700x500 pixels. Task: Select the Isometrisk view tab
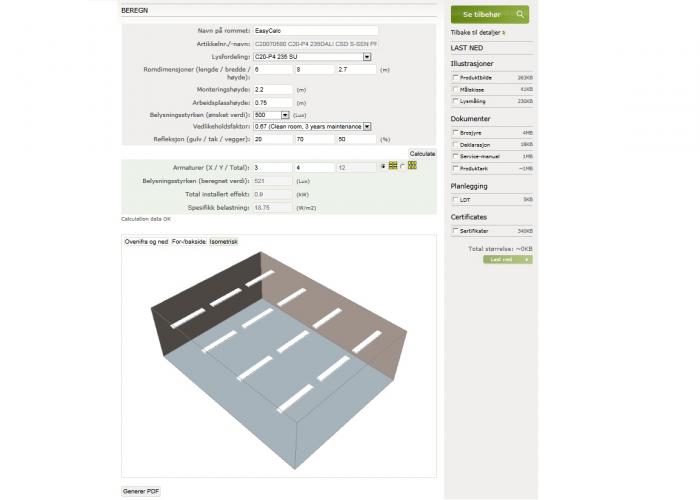coord(223,242)
